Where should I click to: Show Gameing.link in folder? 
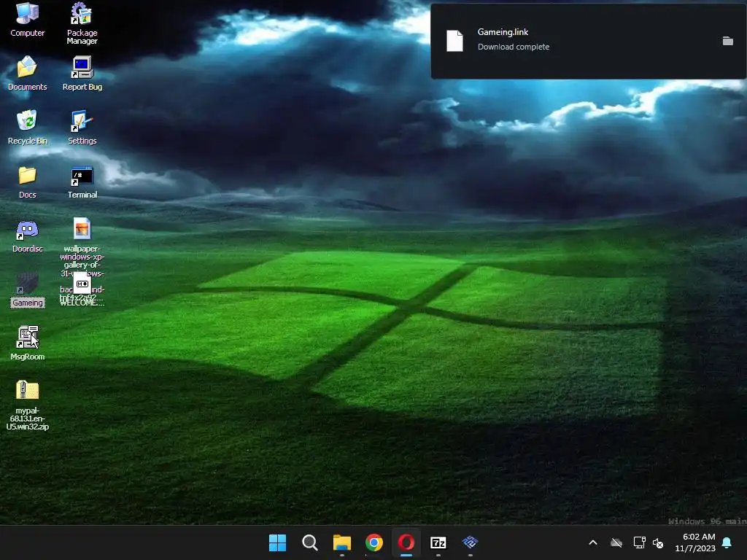[727, 41]
